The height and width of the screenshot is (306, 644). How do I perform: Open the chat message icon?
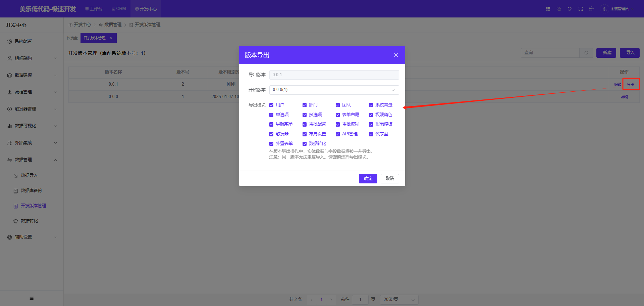591,9
